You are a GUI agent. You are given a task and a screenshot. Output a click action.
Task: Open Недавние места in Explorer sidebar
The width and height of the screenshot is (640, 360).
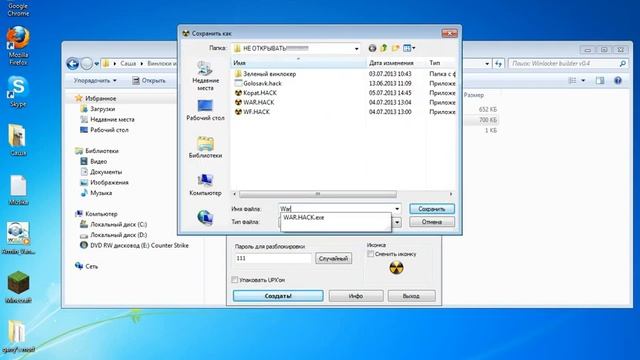click(x=107, y=120)
